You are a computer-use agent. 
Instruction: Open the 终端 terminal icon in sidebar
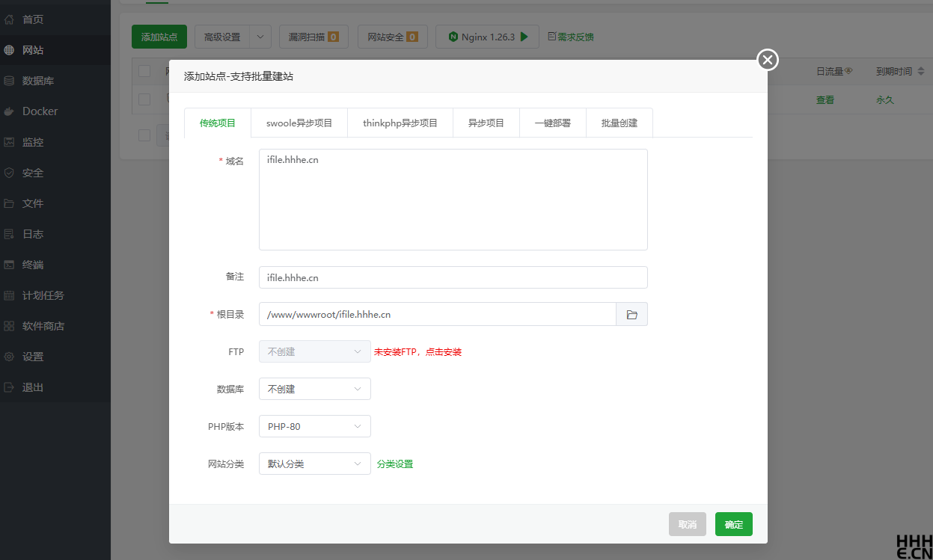[9, 265]
